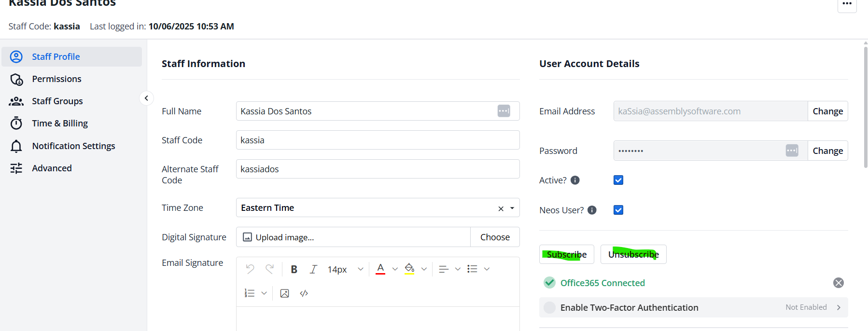Click the Notification Settings bell icon
Screen dimensions: 868x331
pyautogui.click(x=16, y=145)
